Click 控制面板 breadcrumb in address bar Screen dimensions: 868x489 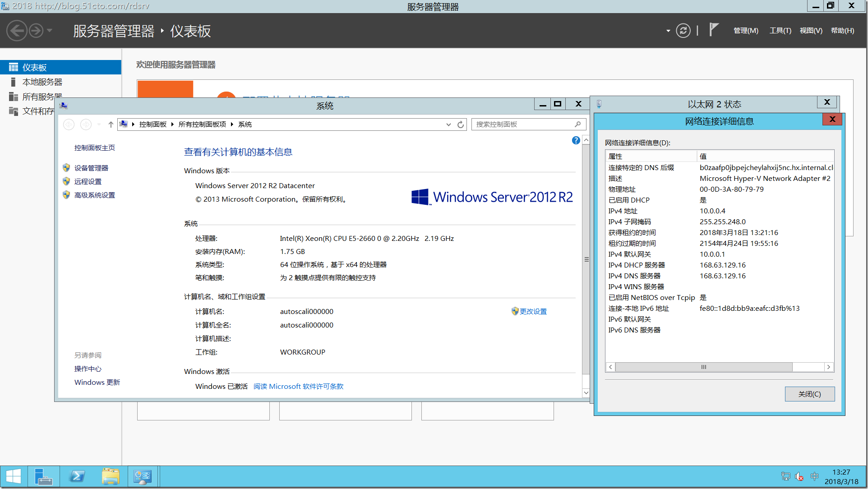pyautogui.click(x=152, y=125)
